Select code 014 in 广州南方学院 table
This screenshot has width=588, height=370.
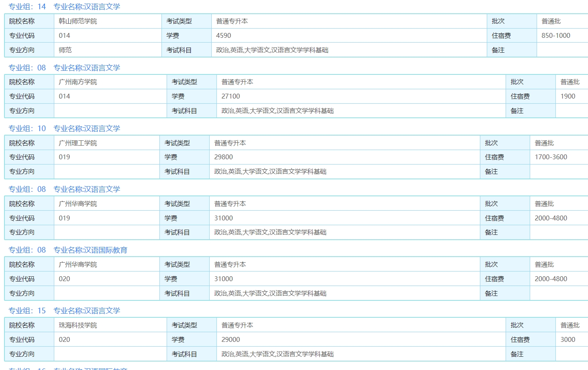point(64,96)
